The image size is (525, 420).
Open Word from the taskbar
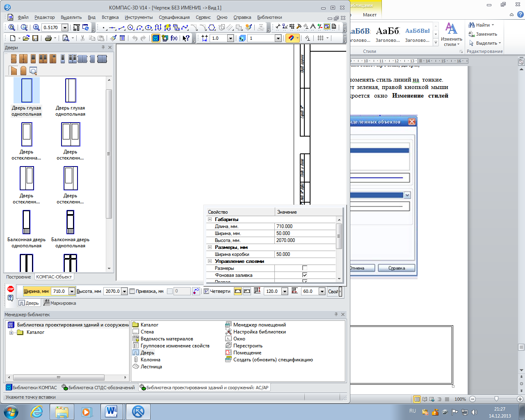pyautogui.click(x=112, y=411)
